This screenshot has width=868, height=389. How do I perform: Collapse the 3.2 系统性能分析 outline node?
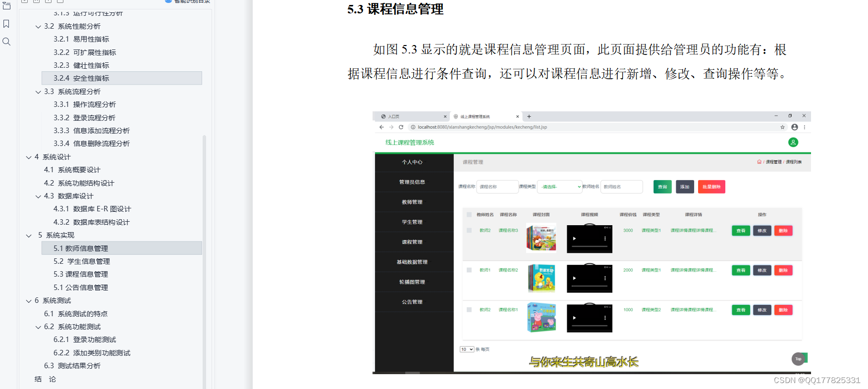38,27
